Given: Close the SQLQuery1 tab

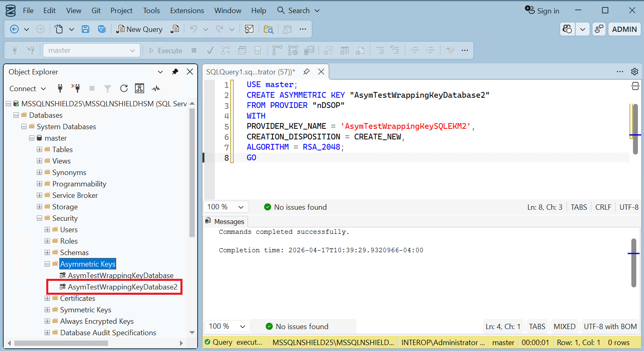Looking at the screenshot, I should pos(321,72).
